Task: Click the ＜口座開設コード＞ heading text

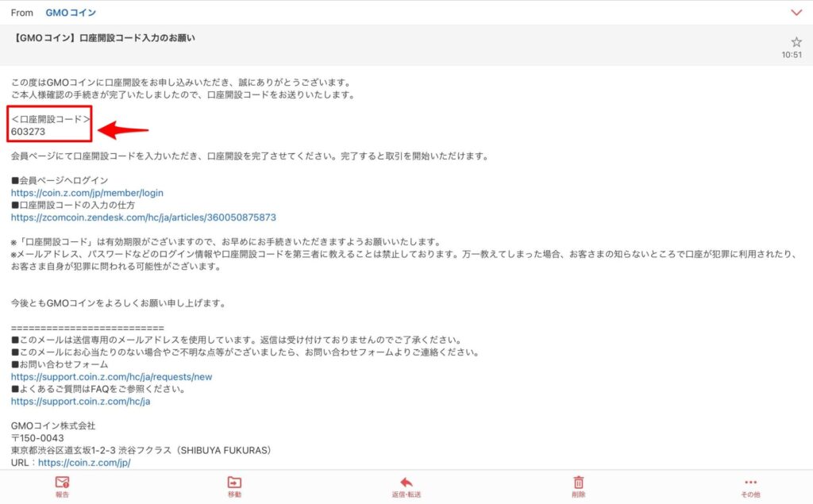Action: coord(50,119)
